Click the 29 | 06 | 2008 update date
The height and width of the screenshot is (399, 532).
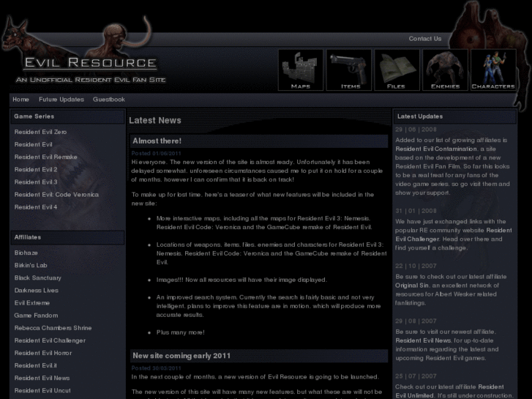pos(416,130)
